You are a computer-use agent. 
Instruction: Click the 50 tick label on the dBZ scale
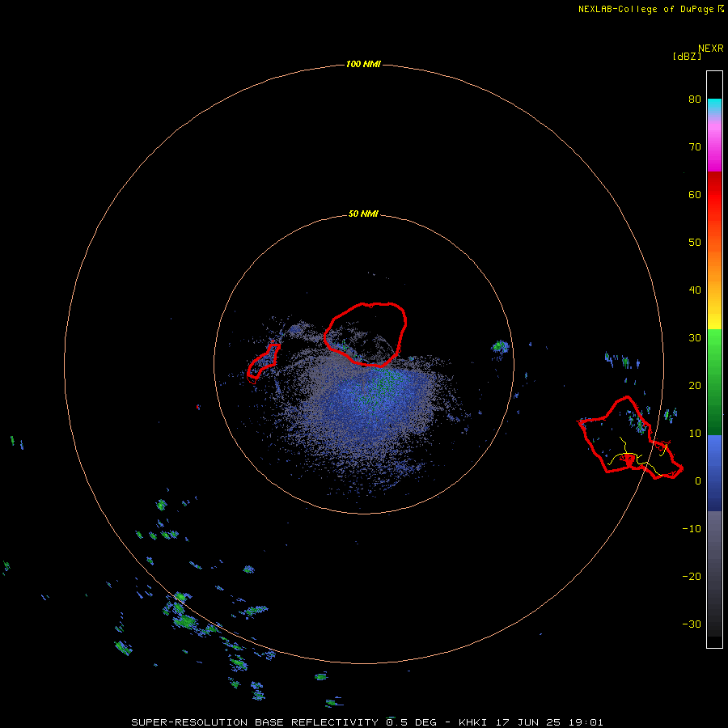pos(695,243)
